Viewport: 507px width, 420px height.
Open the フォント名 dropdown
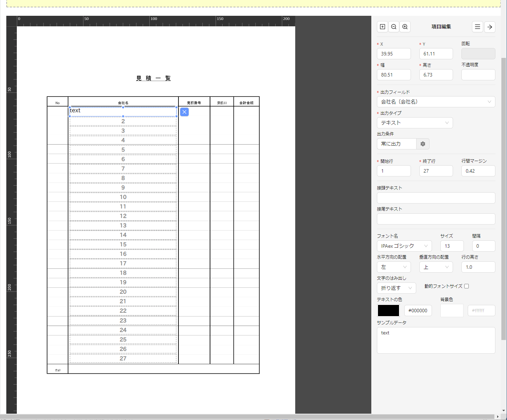[x=404, y=246]
